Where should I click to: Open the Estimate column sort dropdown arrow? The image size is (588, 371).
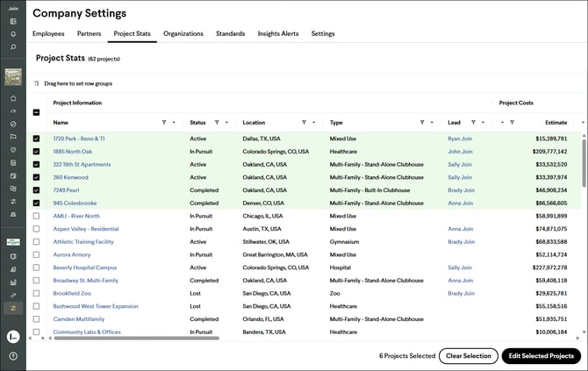583,123
